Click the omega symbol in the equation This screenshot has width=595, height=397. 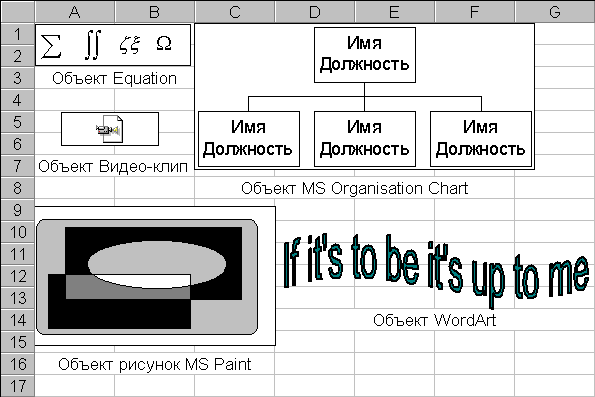(164, 43)
